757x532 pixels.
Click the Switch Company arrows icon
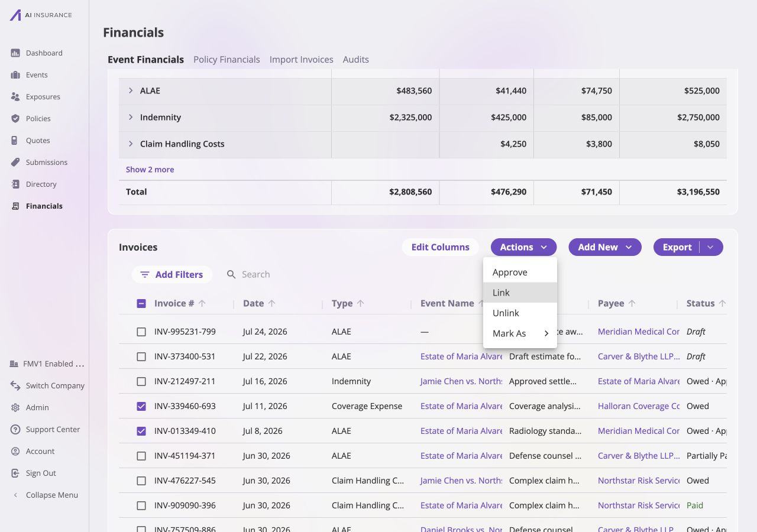[x=15, y=386]
